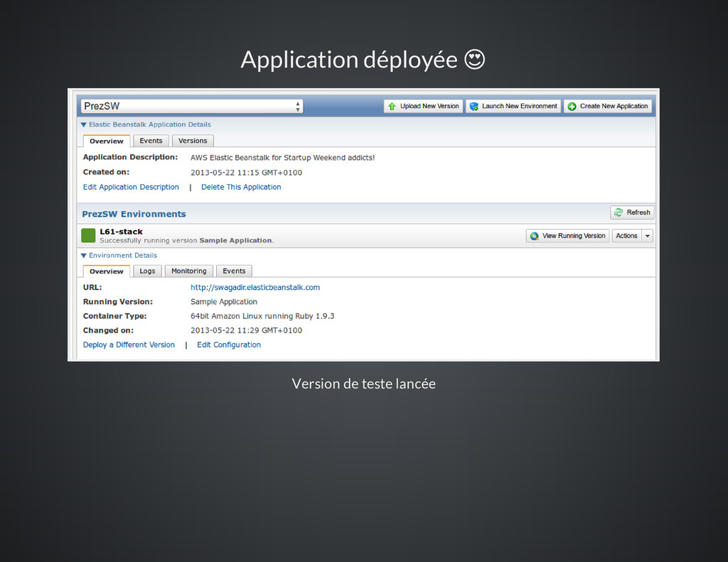Screen dimensions: 728x562
Task: Open the Logs tab
Action: [x=147, y=271]
